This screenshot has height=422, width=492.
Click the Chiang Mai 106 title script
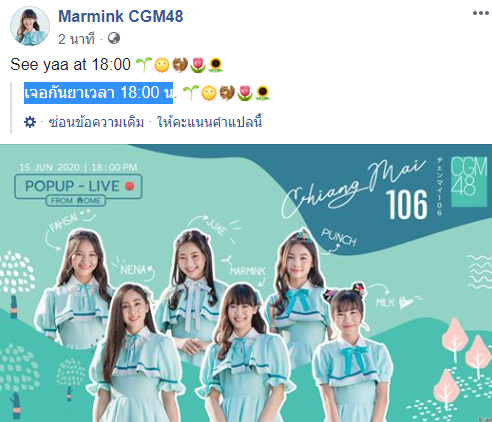pyautogui.click(x=355, y=190)
